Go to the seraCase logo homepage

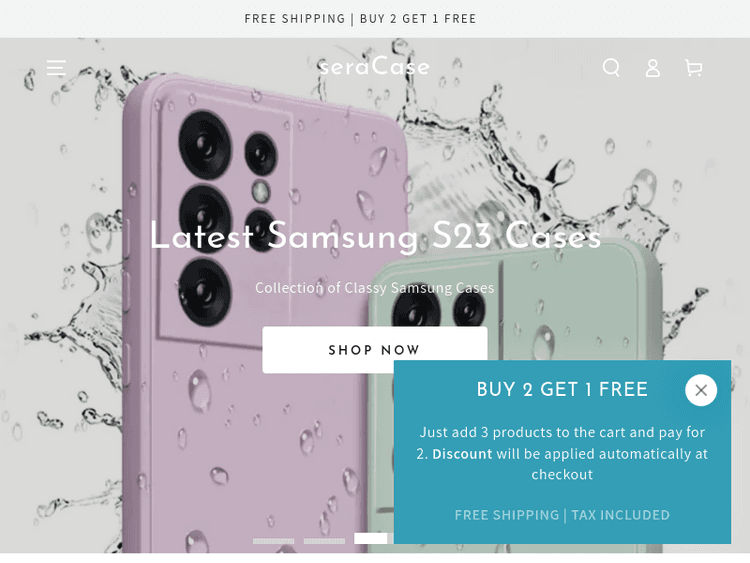pyautogui.click(x=375, y=66)
